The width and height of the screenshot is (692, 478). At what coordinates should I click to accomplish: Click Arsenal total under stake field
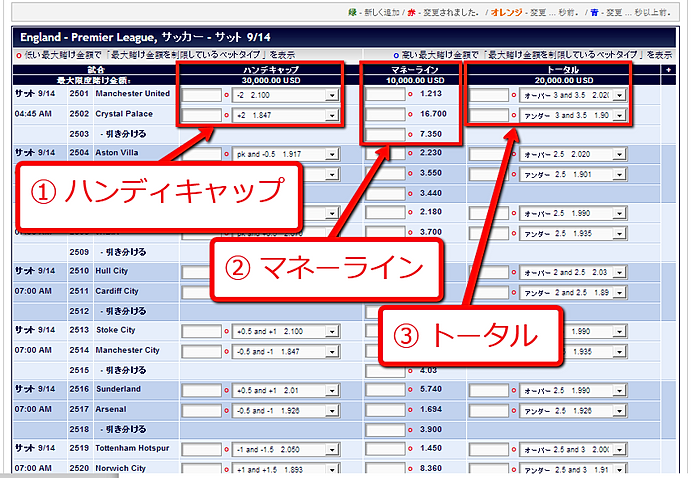click(489, 411)
